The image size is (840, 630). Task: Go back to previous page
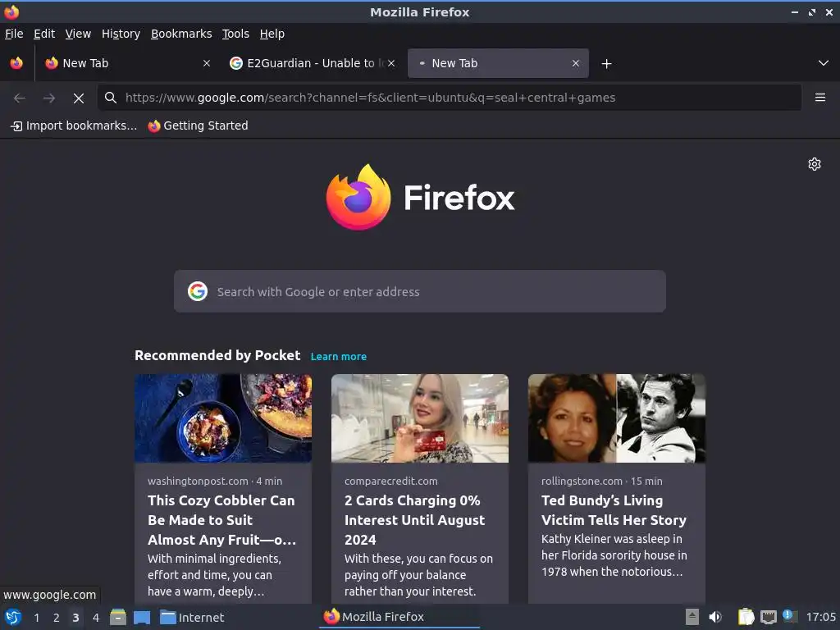(20, 98)
